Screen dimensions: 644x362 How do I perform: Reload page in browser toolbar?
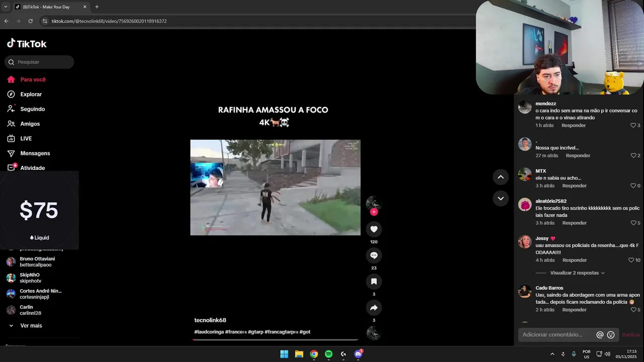[30, 21]
